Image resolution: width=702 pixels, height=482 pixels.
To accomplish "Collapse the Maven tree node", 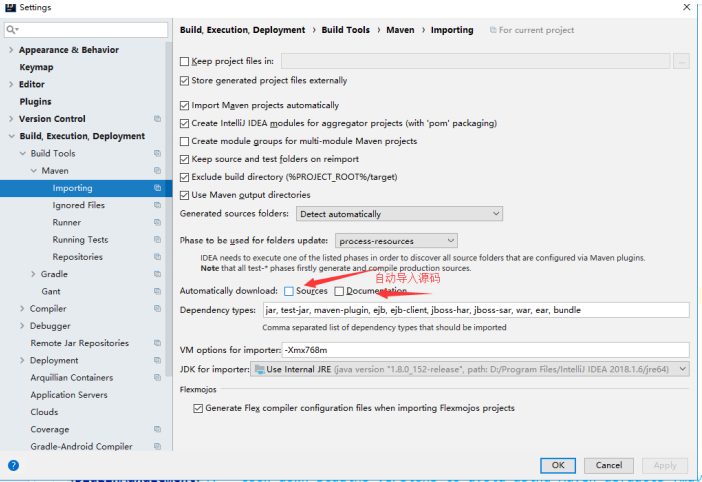I will [34, 171].
